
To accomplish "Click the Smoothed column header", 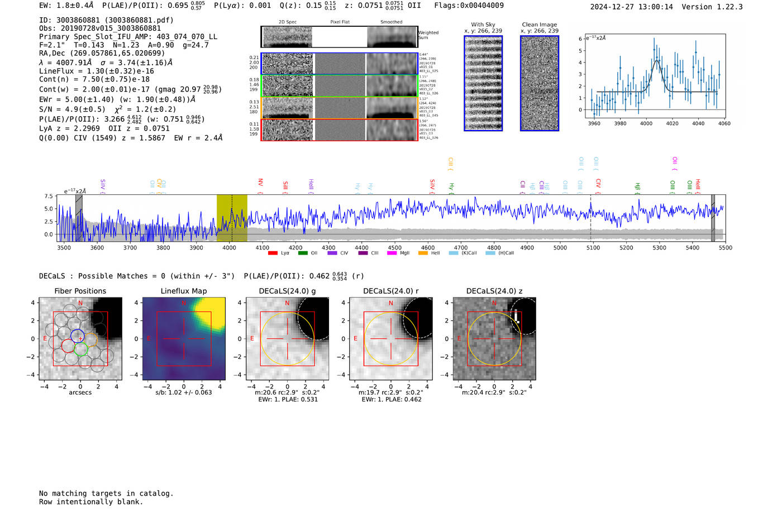I will coord(392,22).
